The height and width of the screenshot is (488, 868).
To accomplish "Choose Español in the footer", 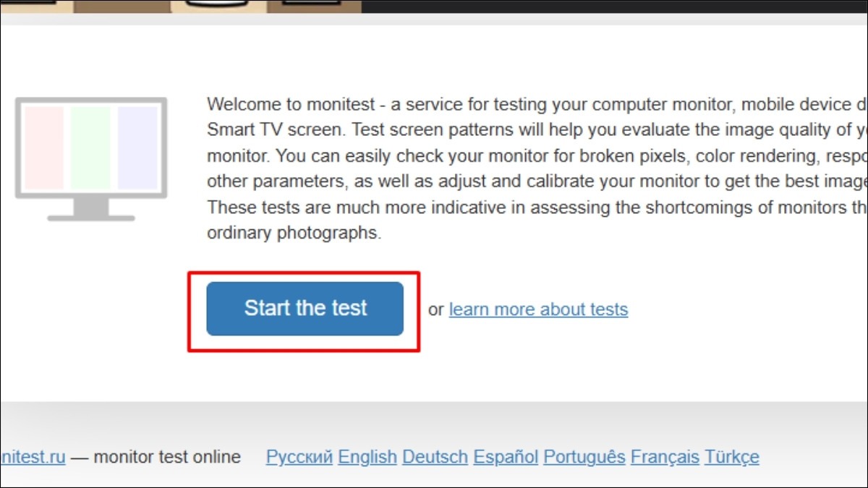I will (x=506, y=457).
